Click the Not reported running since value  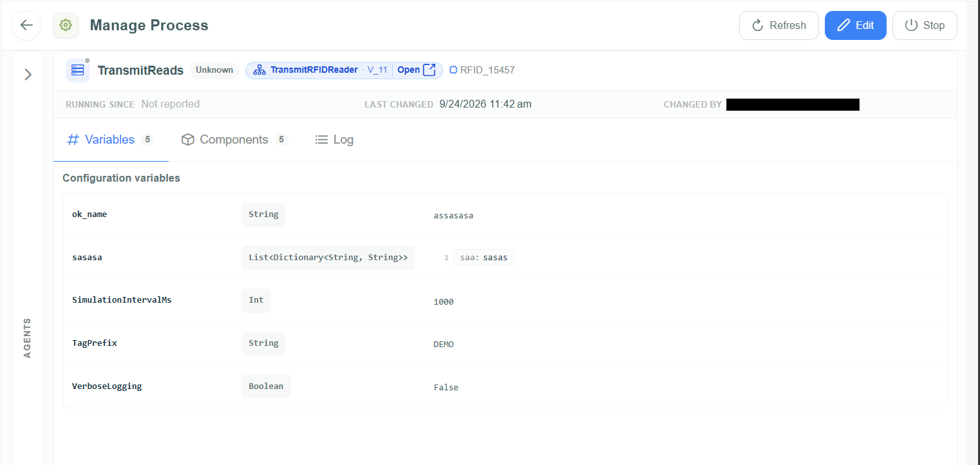point(171,104)
